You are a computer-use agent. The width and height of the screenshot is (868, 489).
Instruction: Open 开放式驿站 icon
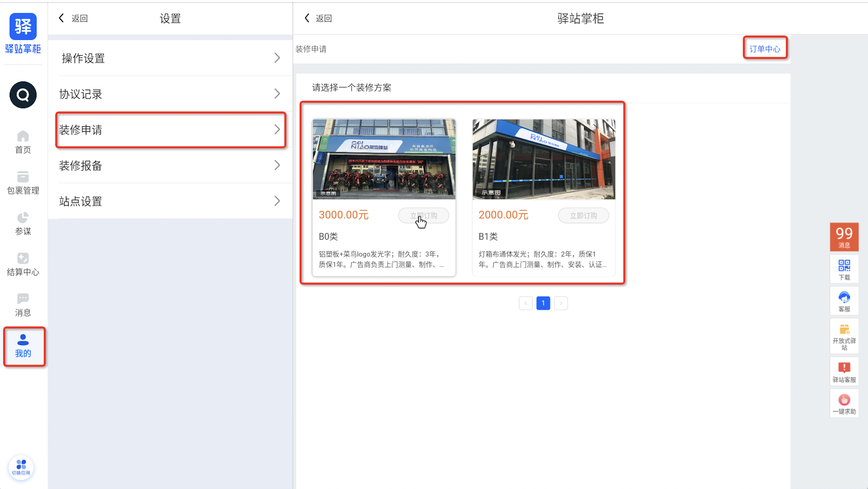[x=844, y=337]
